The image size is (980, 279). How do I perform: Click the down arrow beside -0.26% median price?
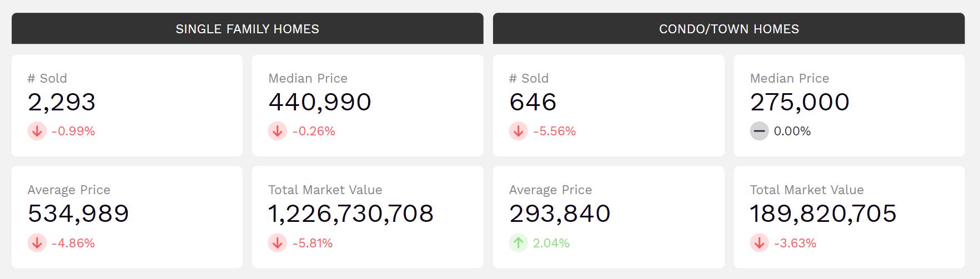(x=278, y=131)
